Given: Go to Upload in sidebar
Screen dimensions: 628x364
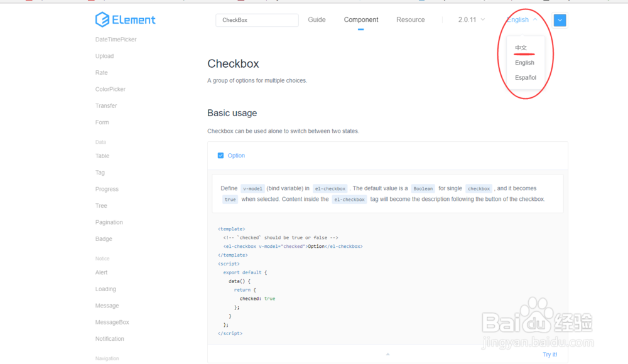Looking at the screenshot, I should (104, 56).
